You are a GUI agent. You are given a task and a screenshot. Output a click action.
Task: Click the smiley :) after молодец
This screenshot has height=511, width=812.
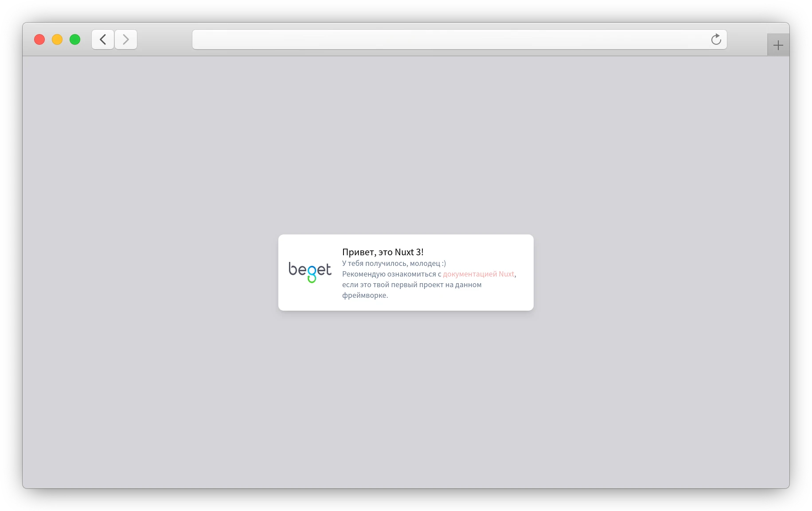click(443, 263)
